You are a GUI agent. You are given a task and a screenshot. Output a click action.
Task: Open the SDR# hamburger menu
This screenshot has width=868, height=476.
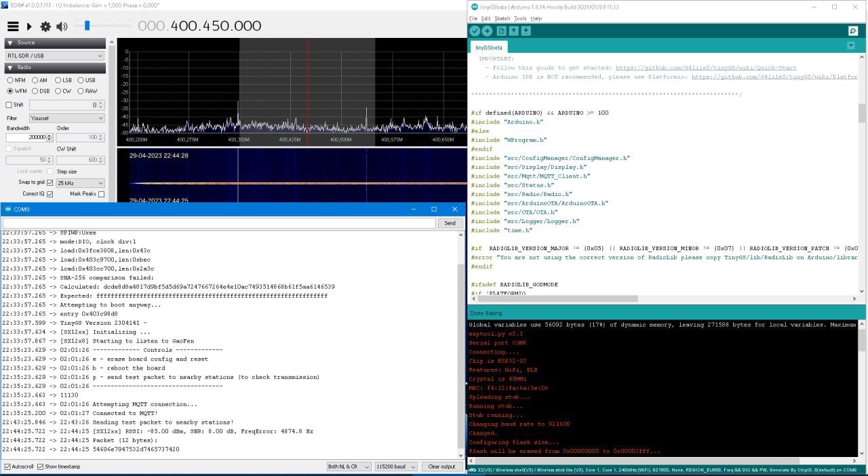coord(13,26)
